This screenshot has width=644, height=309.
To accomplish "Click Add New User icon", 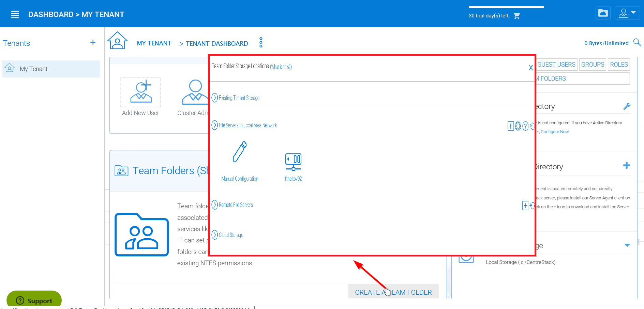I will coord(140,92).
